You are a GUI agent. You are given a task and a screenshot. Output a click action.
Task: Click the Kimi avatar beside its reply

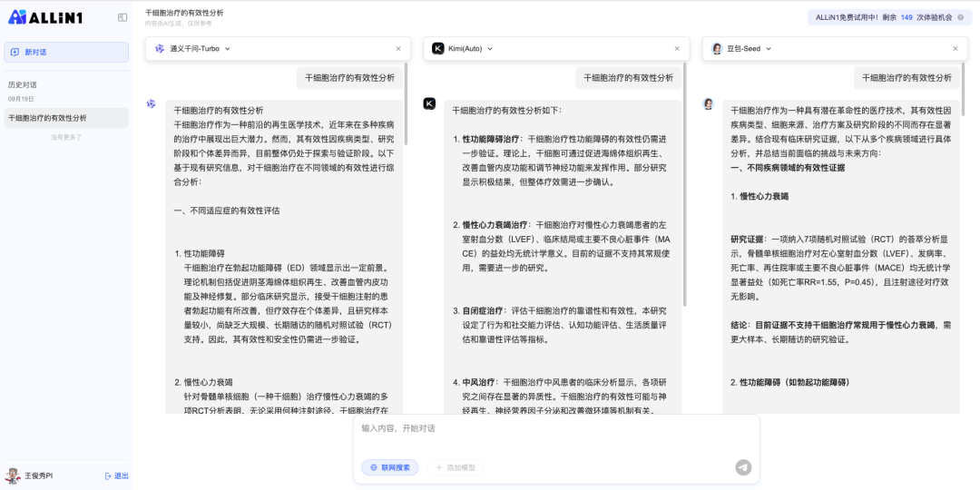point(429,103)
